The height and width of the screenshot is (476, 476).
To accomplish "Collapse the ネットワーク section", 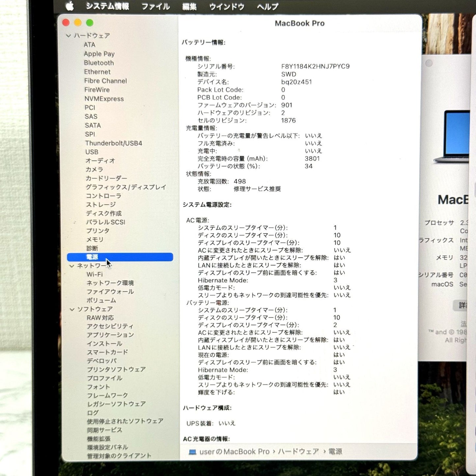I will pyautogui.click(x=71, y=266).
